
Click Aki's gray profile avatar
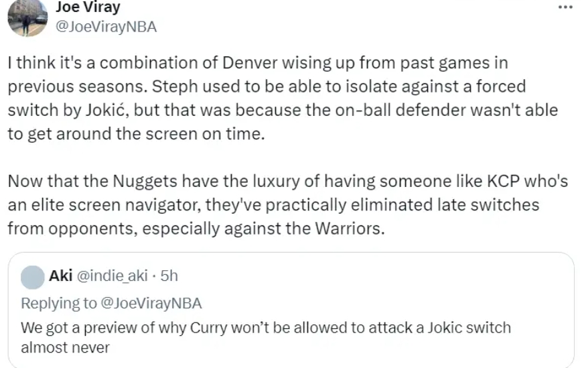tap(32, 277)
